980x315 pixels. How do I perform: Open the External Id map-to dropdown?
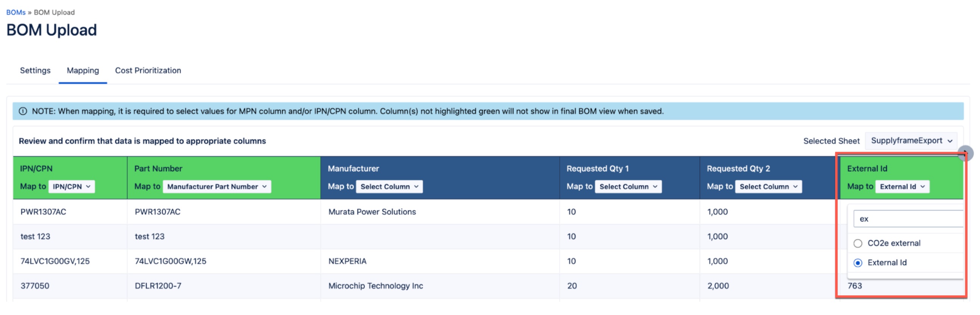pyautogui.click(x=902, y=187)
